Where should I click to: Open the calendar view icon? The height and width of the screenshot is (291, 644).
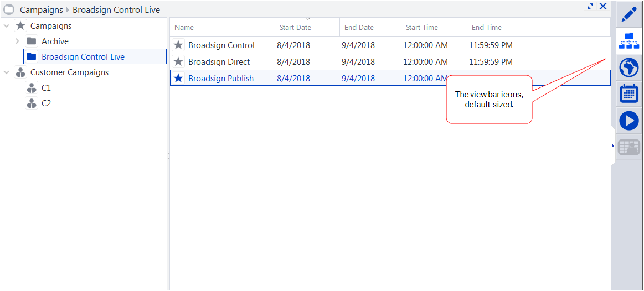coord(629,94)
